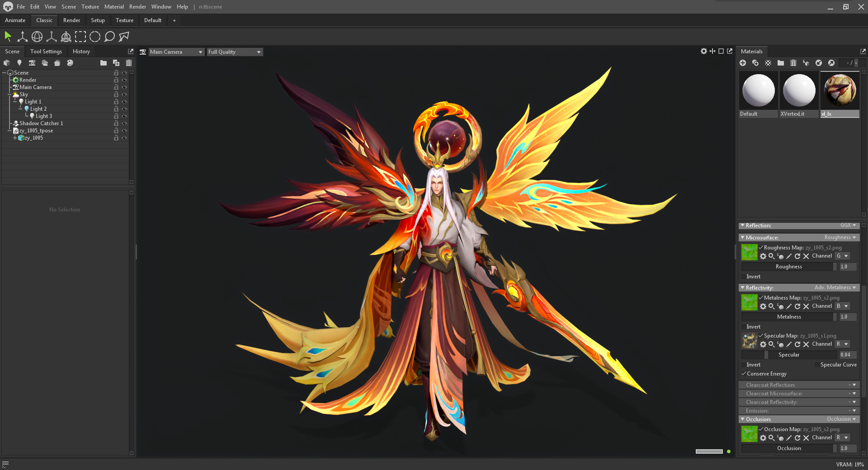Switch to the History tab
The image size is (868, 470).
81,52
